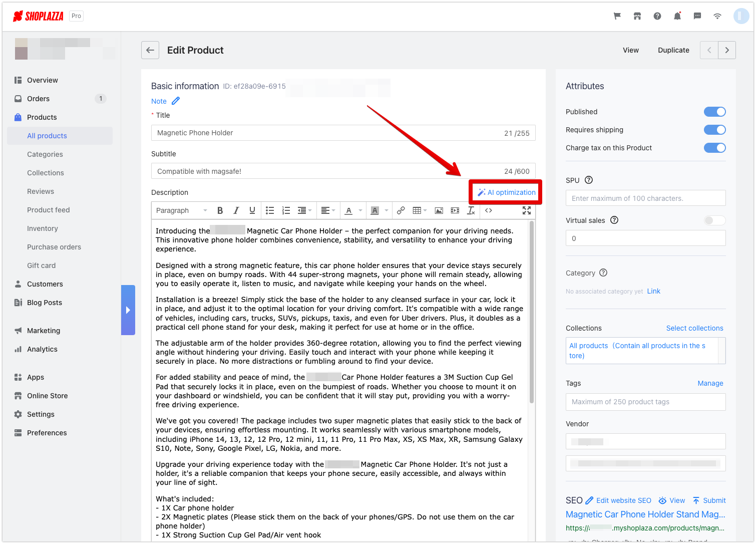Click the AI optimization button

click(x=506, y=192)
